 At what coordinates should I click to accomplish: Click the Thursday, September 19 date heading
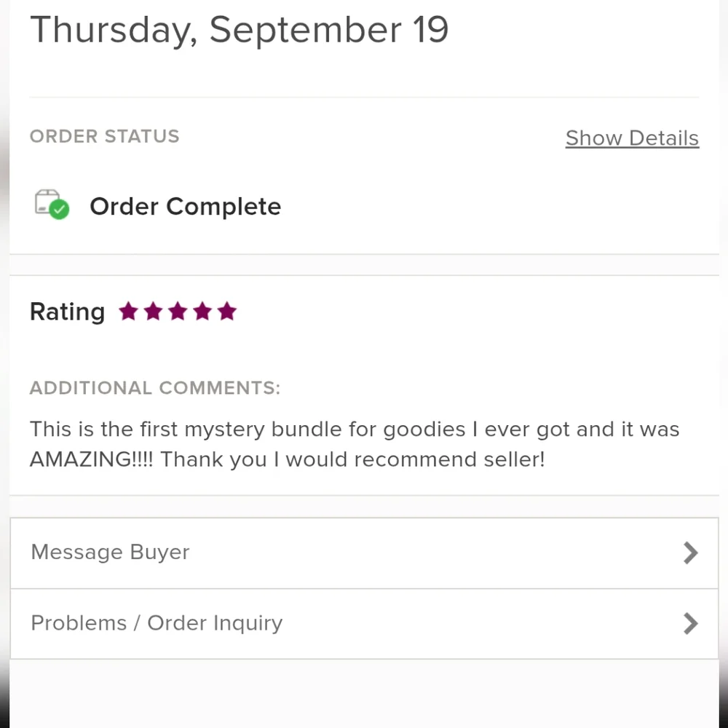[239, 30]
